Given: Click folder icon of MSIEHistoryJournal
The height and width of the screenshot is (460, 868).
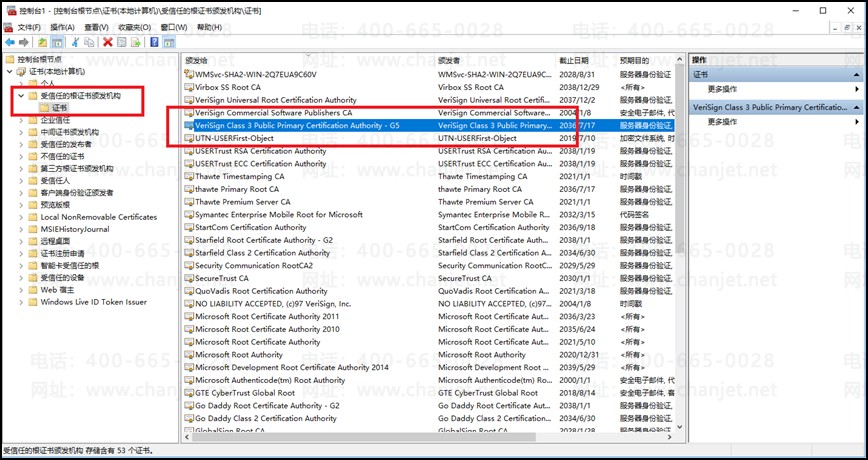Looking at the screenshot, I should click(33, 229).
